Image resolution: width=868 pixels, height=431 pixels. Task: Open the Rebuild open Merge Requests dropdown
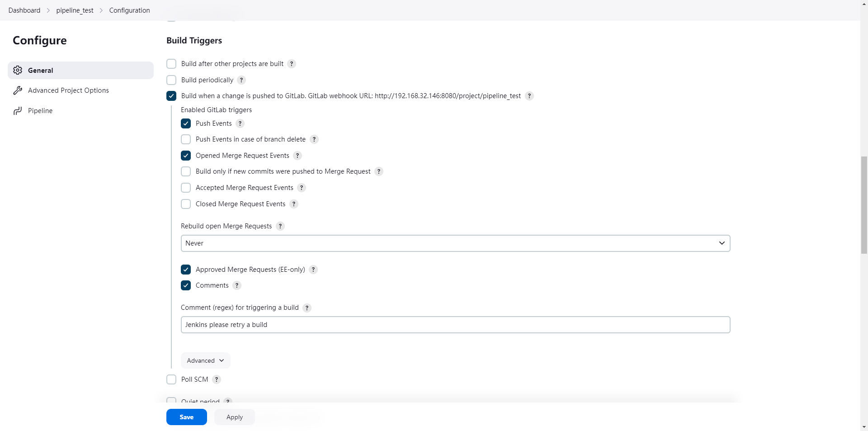click(455, 243)
